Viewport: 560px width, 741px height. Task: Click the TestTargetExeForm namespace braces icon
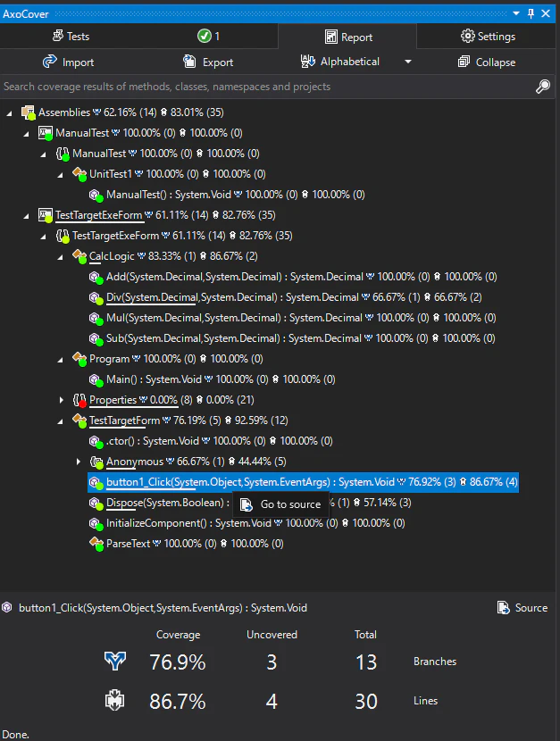63,236
